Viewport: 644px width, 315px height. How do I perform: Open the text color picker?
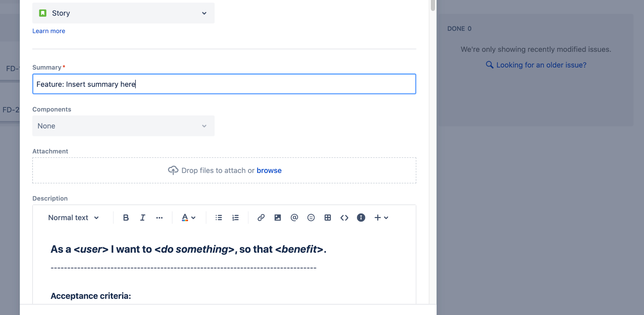[189, 218]
